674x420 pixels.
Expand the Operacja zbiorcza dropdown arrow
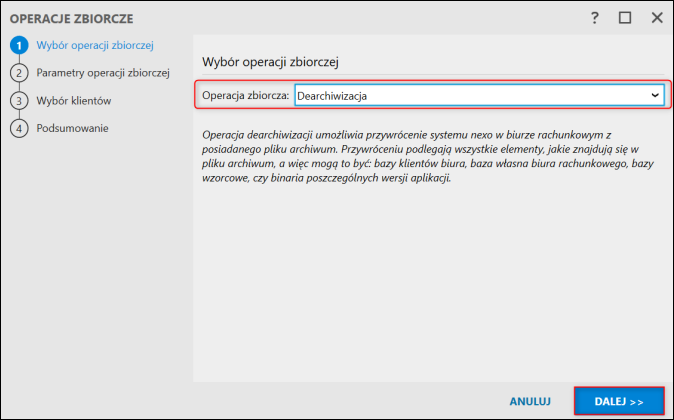tap(656, 95)
